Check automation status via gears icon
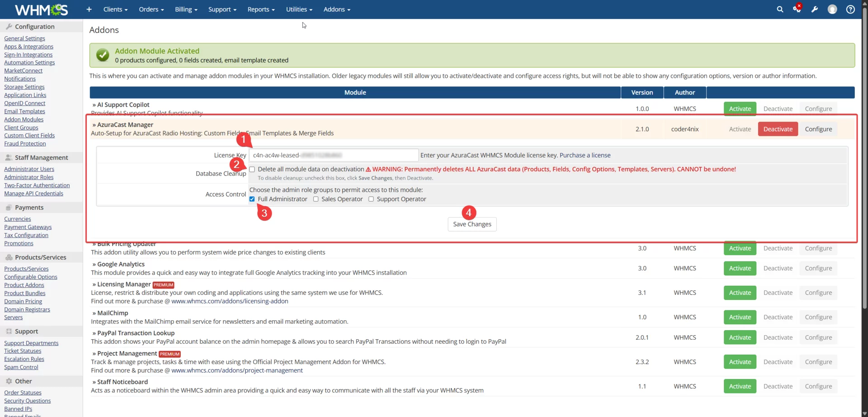 pyautogui.click(x=797, y=9)
